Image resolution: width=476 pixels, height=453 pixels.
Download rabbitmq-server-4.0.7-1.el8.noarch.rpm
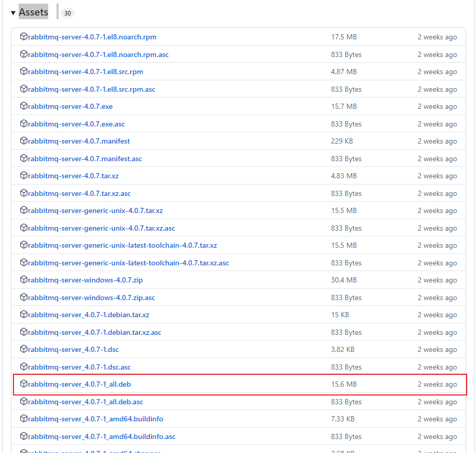click(x=92, y=37)
